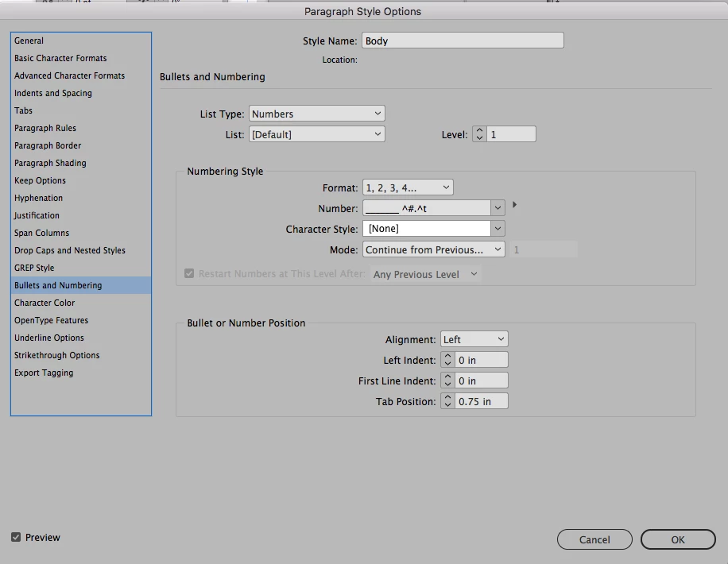This screenshot has width=728, height=564.
Task: Open Character Color settings
Action: click(x=81, y=303)
